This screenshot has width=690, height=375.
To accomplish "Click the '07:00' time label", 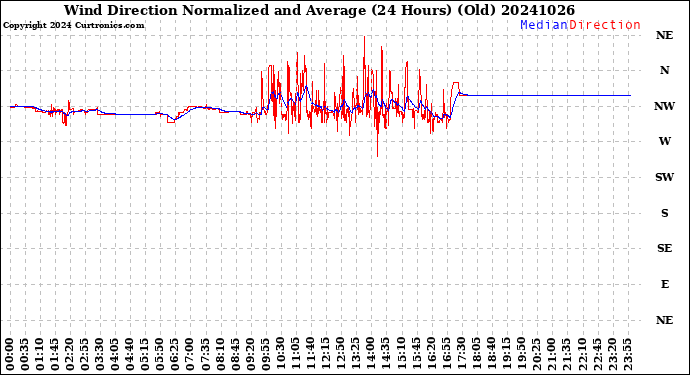I will point(191,354).
